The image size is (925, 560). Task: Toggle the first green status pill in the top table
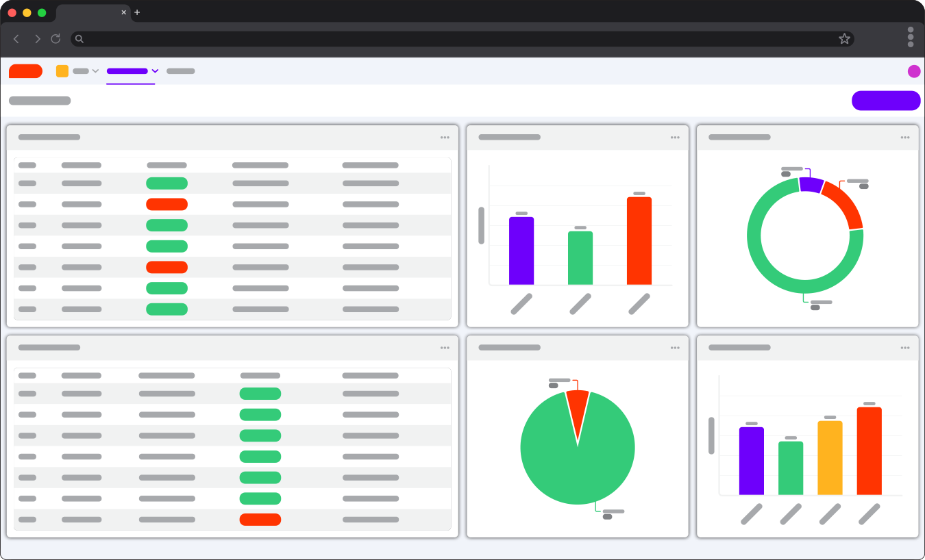point(166,183)
